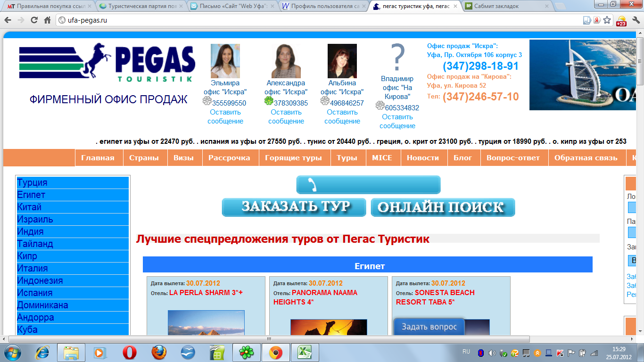Open Windows Explorer folder in the taskbar
The width and height of the screenshot is (644, 362).
point(71,353)
